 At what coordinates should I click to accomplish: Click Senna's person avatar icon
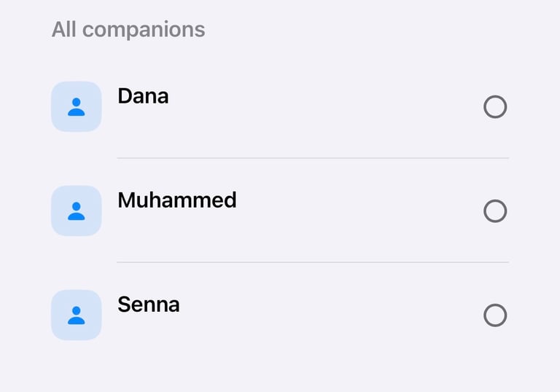pyautogui.click(x=76, y=315)
